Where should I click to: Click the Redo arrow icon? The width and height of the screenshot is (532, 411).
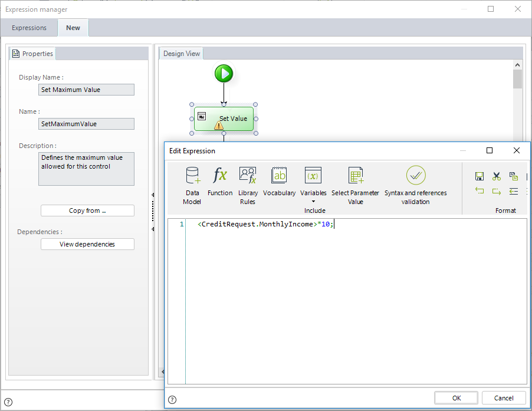497,191
